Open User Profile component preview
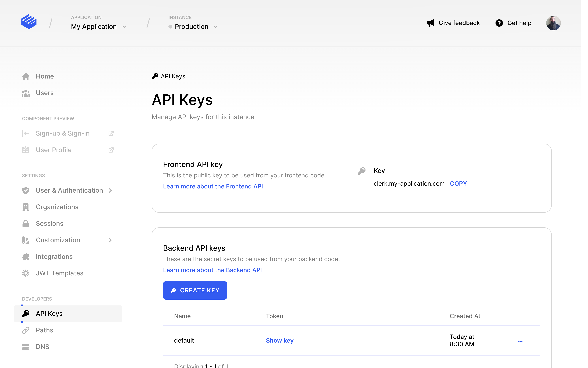The width and height of the screenshot is (588, 368). coord(54,150)
